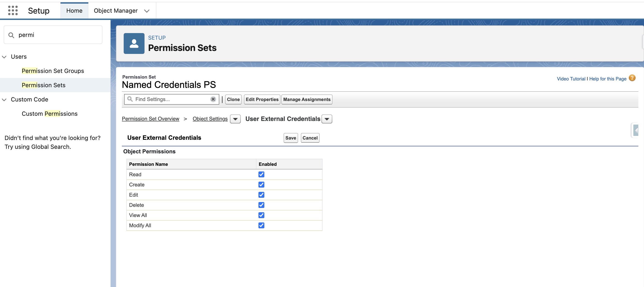Select Permission Sets in sidebar
The image size is (644, 287).
43,85
